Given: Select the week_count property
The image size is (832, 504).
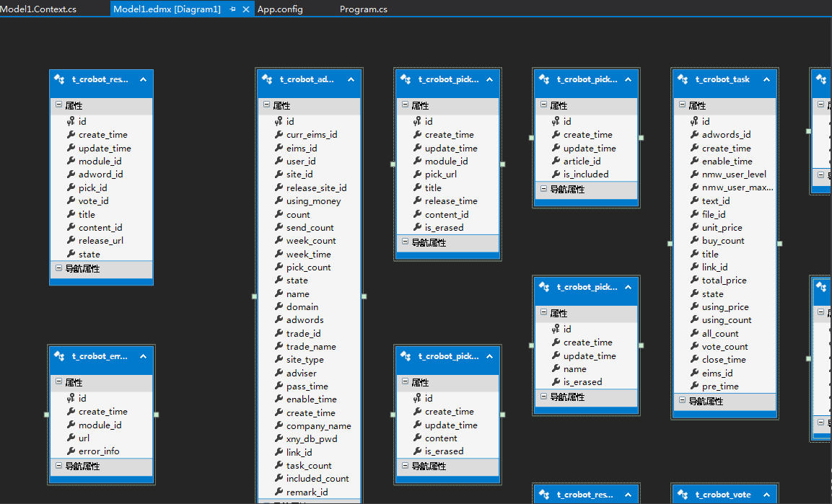Looking at the screenshot, I should coord(311,241).
